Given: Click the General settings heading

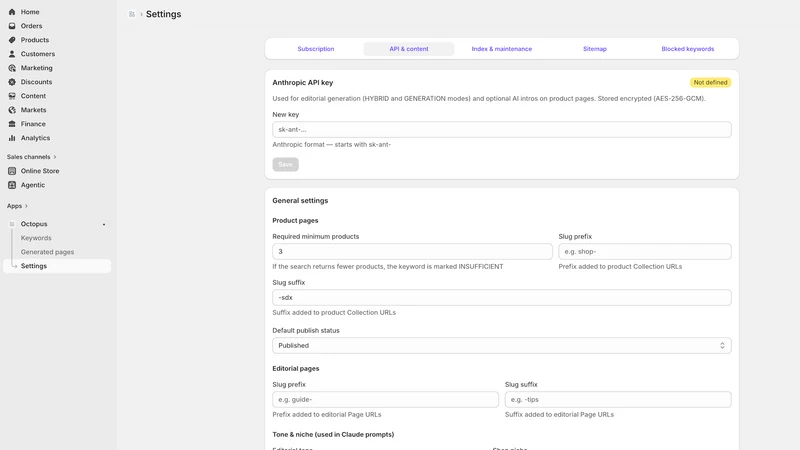Looking at the screenshot, I should tap(300, 201).
